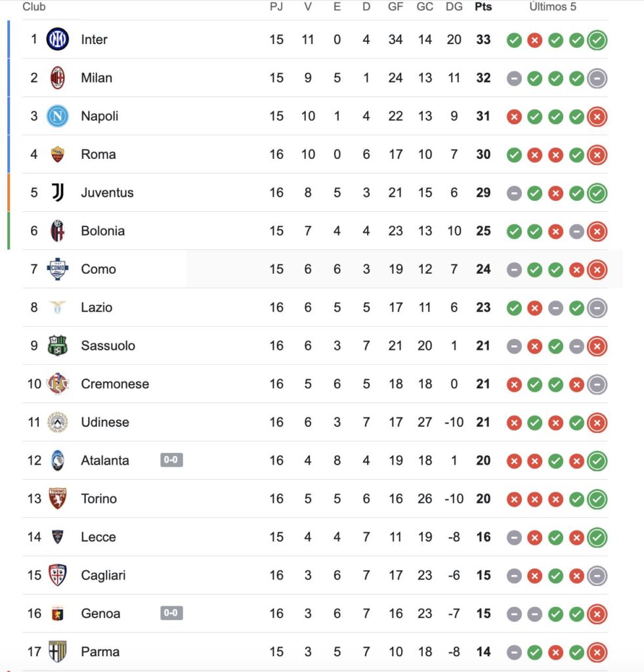This screenshot has width=644, height=672.
Task: Select the Udinese table row name
Action: coord(104,422)
